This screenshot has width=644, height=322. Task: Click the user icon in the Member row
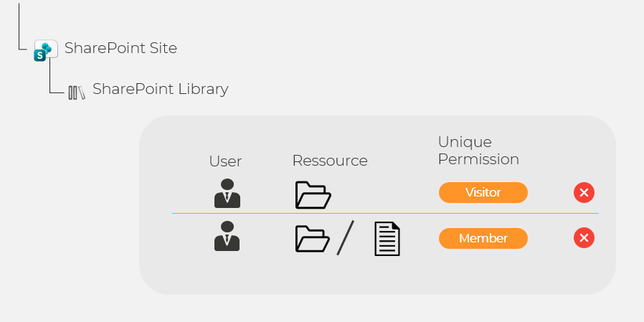[227, 237]
